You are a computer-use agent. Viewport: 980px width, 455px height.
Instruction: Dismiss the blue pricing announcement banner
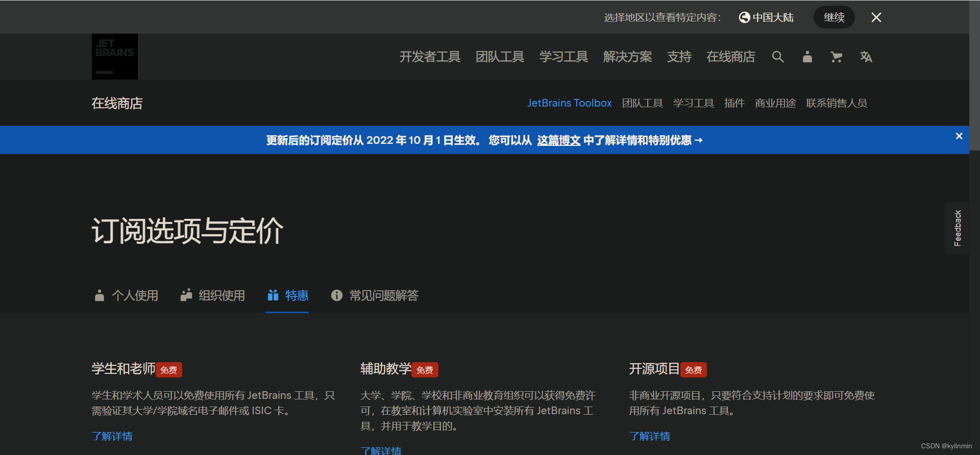959,136
